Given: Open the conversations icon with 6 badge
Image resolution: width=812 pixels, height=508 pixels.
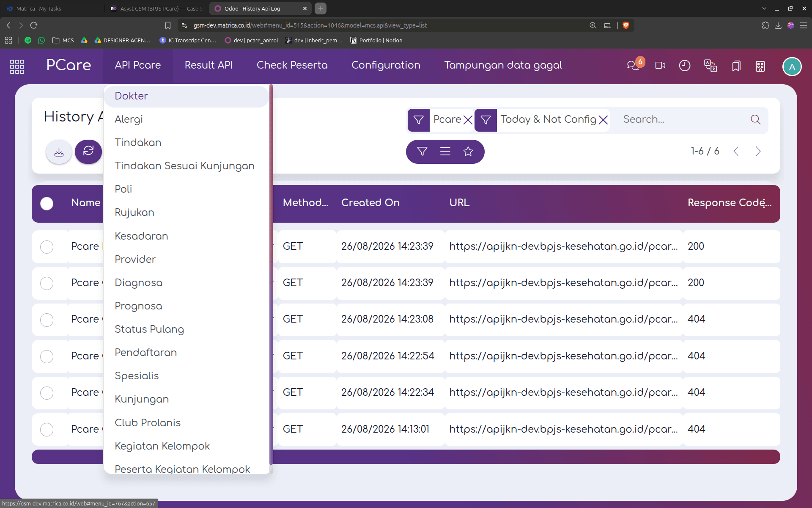Looking at the screenshot, I should pyautogui.click(x=633, y=66).
